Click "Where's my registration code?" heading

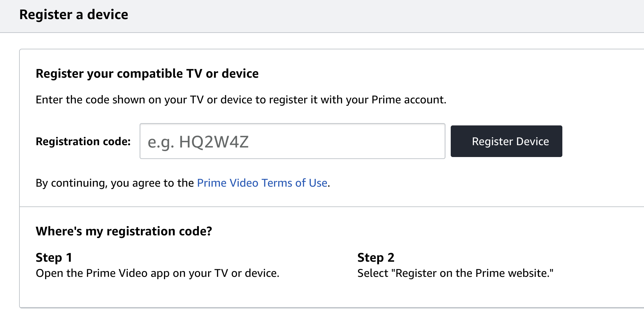(x=124, y=231)
